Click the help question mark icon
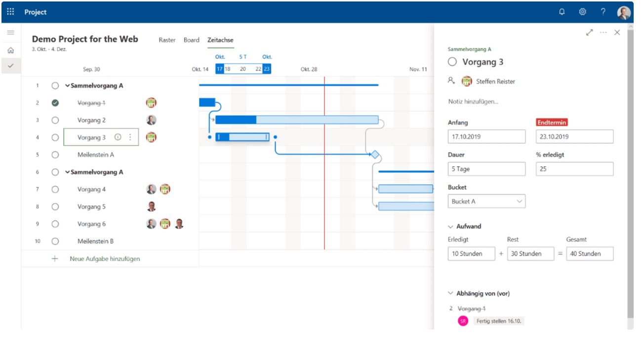The width and height of the screenshot is (644, 337). pyautogui.click(x=603, y=12)
